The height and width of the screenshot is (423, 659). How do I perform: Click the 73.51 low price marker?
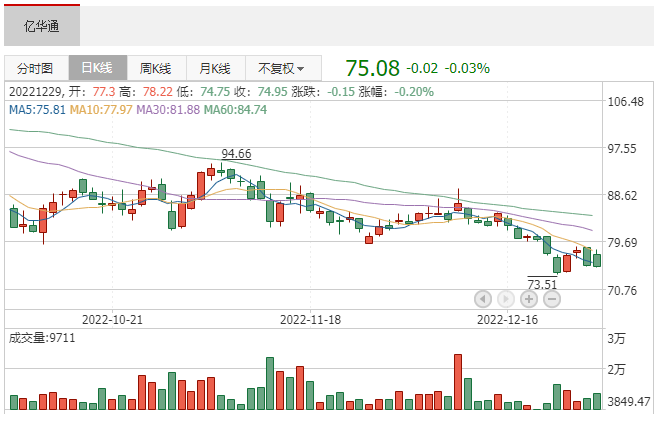542,284
